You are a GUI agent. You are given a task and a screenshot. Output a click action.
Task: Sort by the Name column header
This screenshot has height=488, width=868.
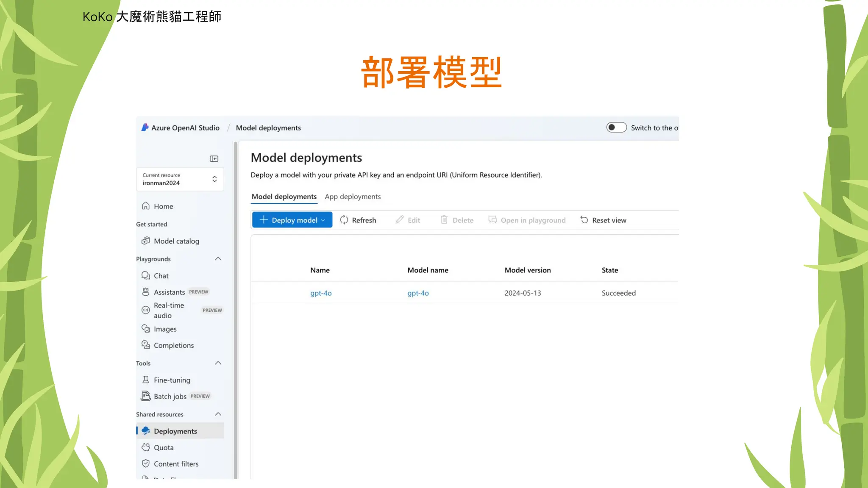coord(320,270)
